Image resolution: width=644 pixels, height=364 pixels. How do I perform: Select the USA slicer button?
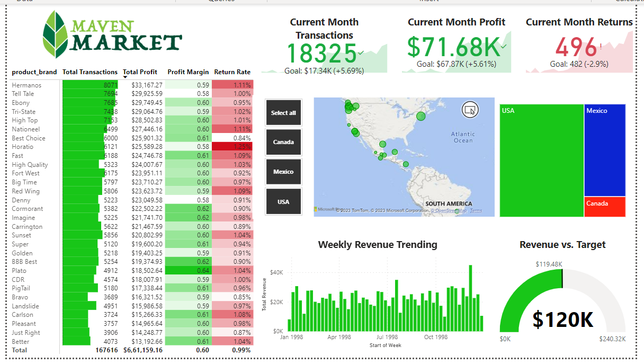click(283, 201)
